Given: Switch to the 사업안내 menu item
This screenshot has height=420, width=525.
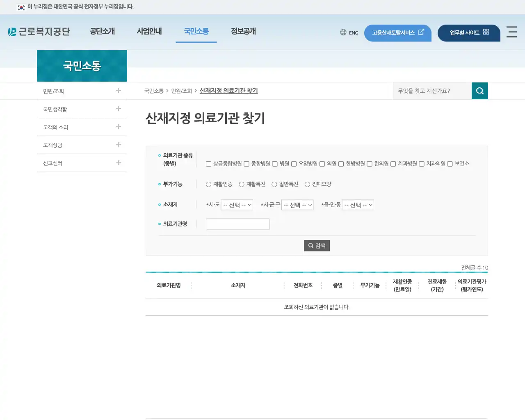Looking at the screenshot, I should [x=149, y=31].
